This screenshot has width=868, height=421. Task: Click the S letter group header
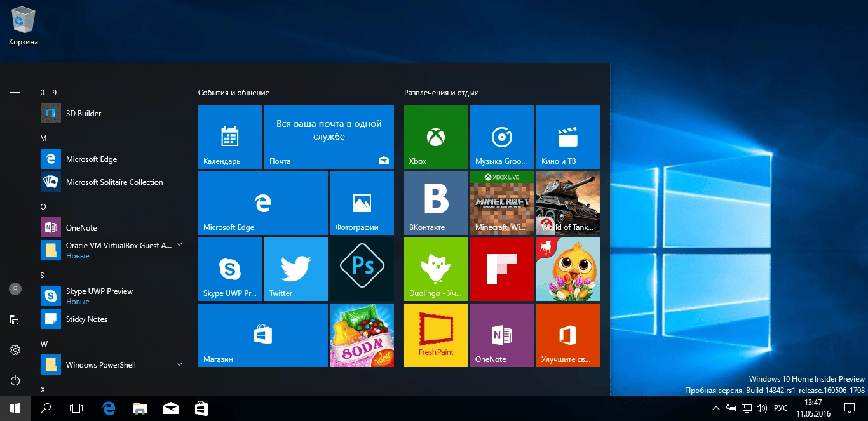pyautogui.click(x=43, y=276)
